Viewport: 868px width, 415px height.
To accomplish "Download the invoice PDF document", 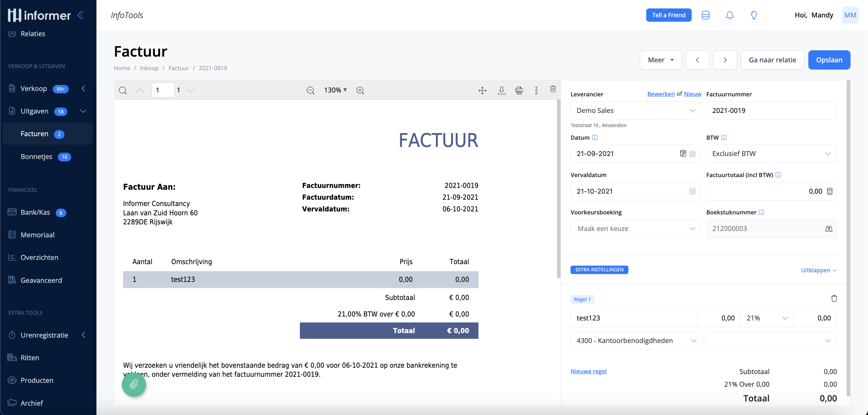I will (x=502, y=90).
